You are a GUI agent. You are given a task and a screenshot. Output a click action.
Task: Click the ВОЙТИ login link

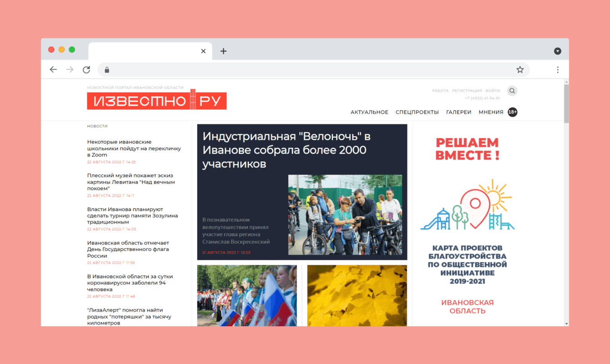pos(493,91)
